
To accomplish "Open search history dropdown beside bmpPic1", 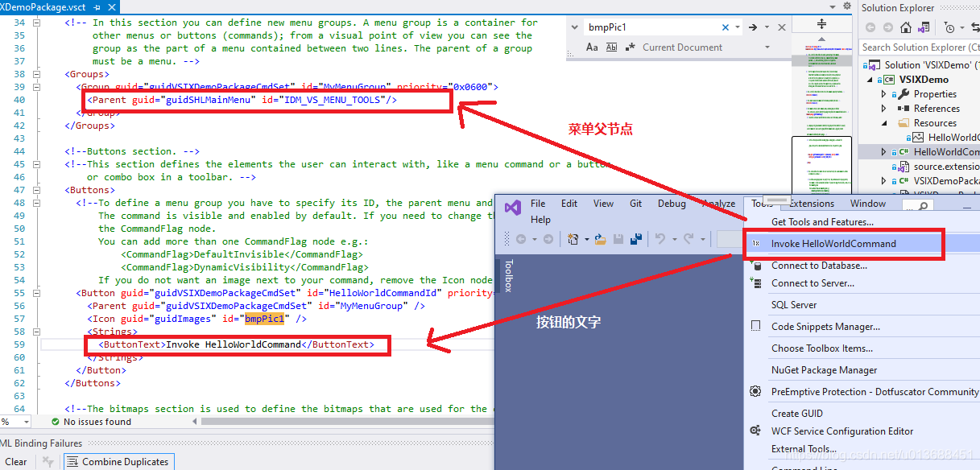I will [737, 27].
